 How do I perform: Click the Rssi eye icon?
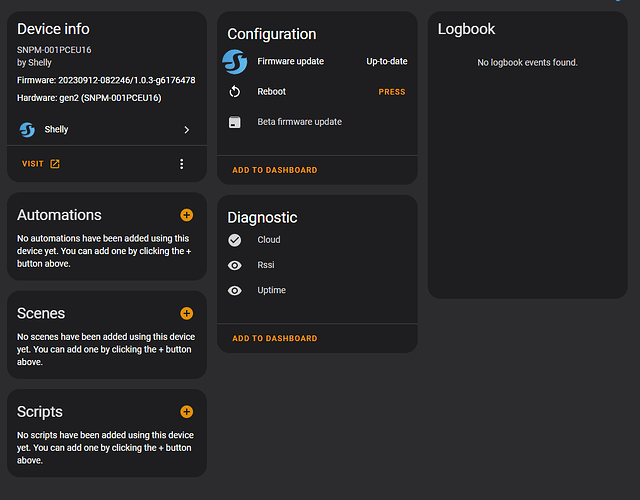point(235,265)
